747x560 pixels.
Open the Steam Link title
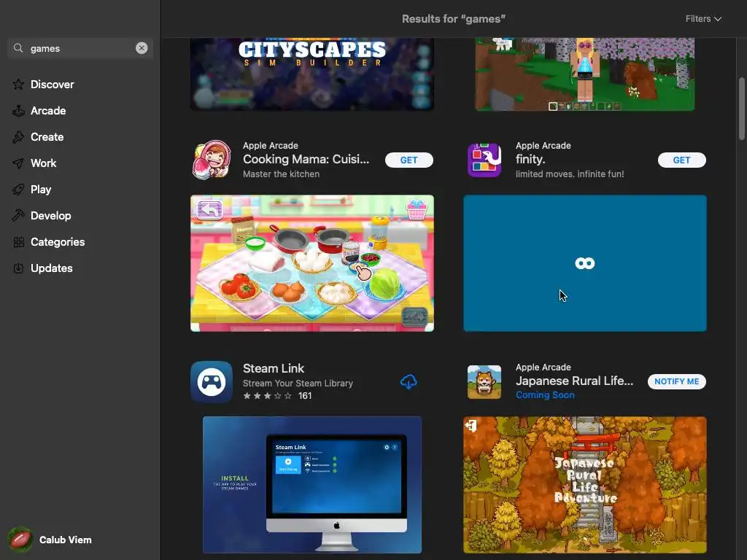[274, 368]
